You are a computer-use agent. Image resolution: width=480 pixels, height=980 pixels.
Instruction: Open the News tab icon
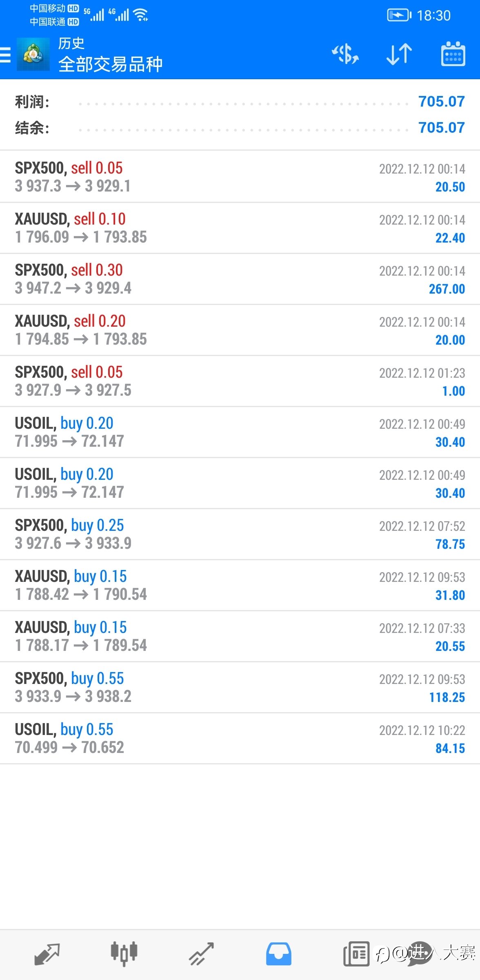pos(356,954)
